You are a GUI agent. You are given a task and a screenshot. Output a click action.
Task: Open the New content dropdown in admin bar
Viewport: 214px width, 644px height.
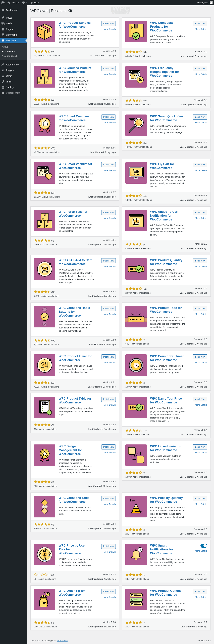[x=34, y=3]
